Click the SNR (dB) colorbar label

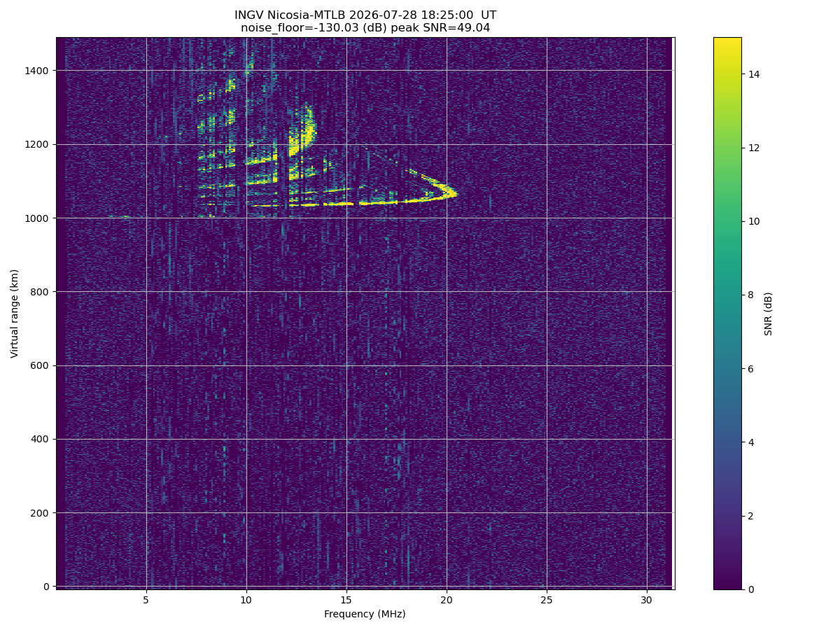click(769, 313)
